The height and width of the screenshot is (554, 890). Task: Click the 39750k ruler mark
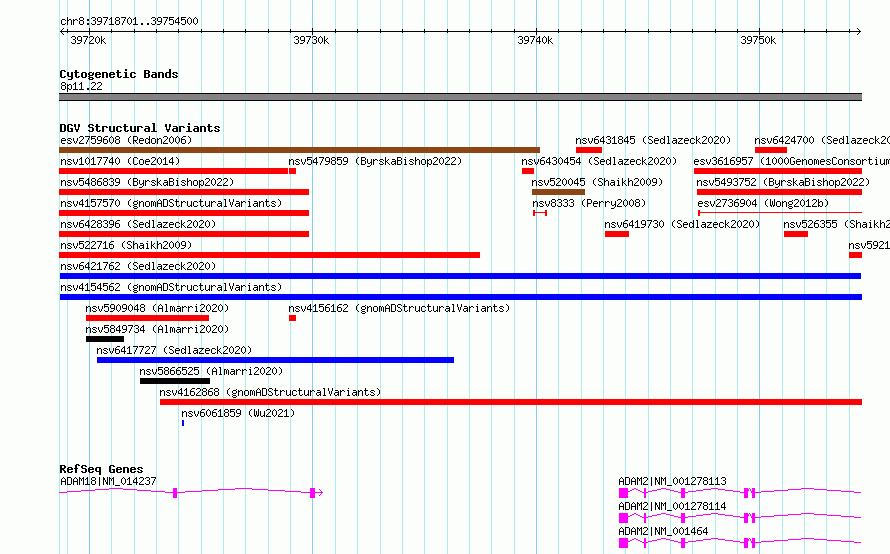click(758, 40)
